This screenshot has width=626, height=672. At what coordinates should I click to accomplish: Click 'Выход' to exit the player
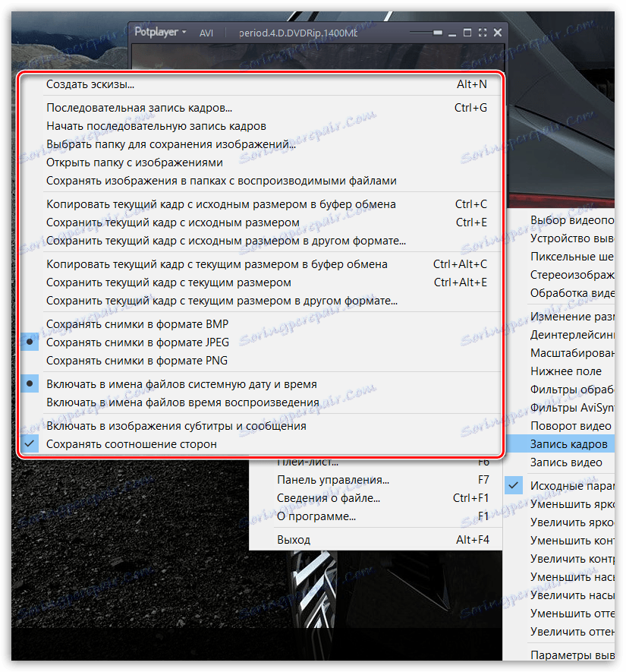click(x=376, y=540)
